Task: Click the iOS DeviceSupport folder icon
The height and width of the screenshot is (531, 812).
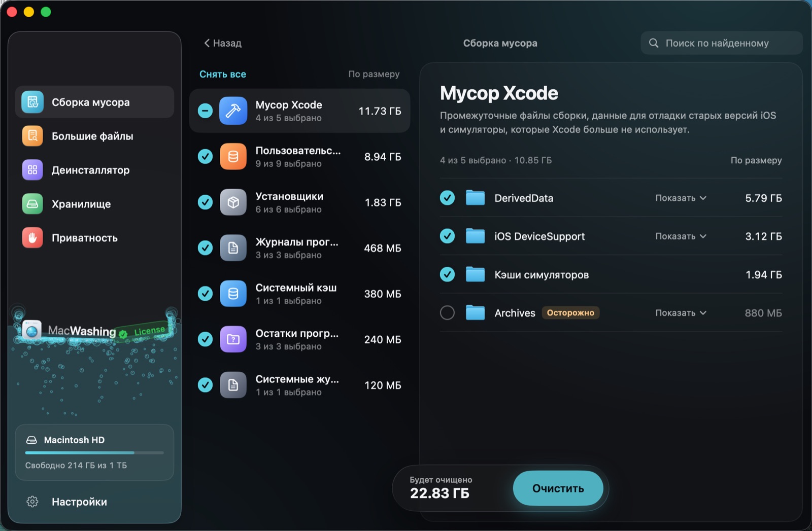Action: click(x=476, y=236)
